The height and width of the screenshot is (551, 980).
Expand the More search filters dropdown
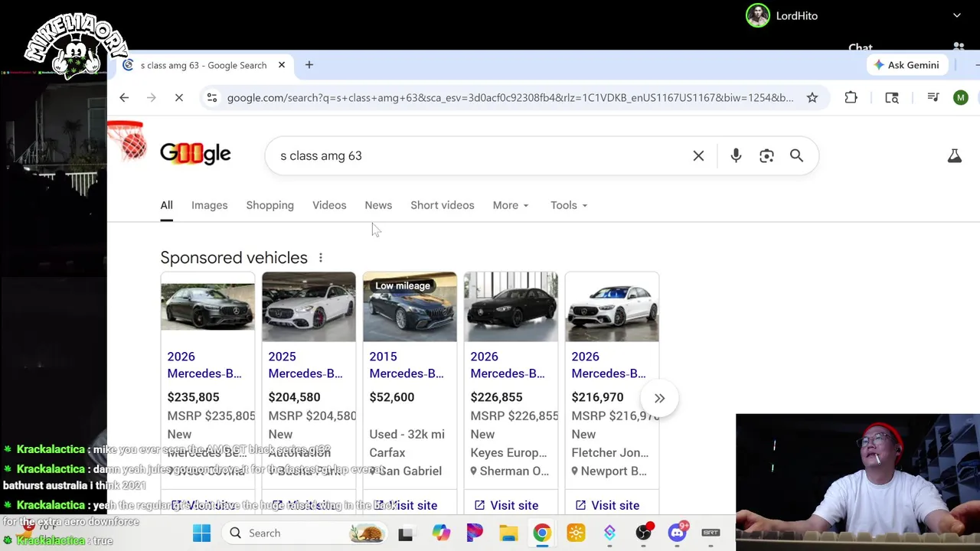[511, 205]
